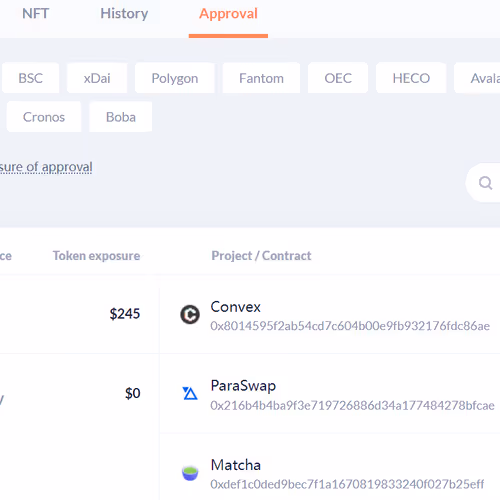Click the Token exposure column header
Screen dimensions: 500x500
tap(96, 256)
